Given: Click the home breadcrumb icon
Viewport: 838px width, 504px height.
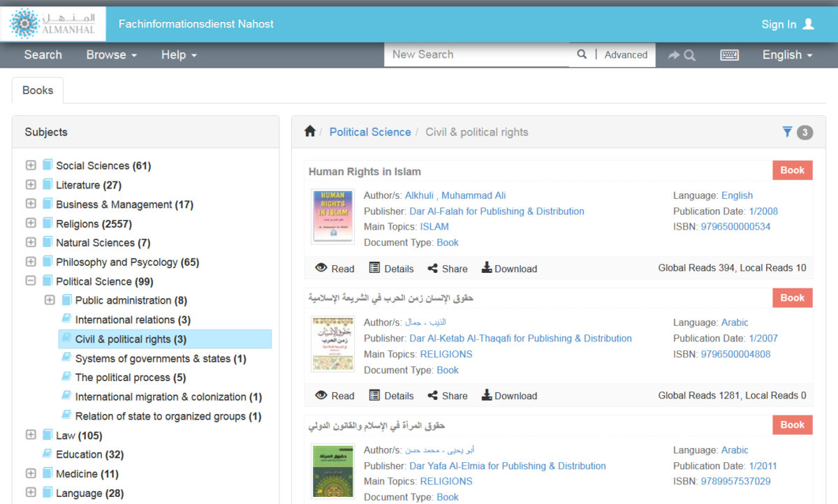Looking at the screenshot, I should tap(310, 131).
